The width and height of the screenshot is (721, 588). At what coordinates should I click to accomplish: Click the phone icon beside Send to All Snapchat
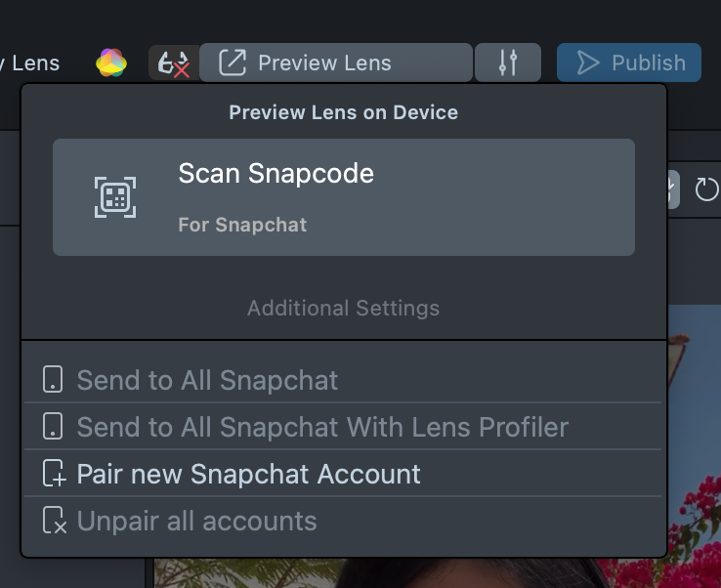pyautogui.click(x=54, y=380)
